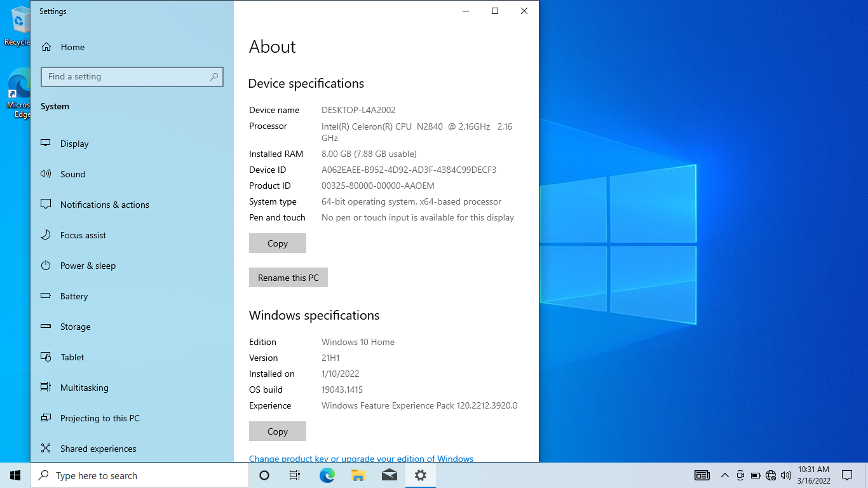Open the taskbar clock showing 10:31 AM
The image size is (868, 488).
(814, 475)
